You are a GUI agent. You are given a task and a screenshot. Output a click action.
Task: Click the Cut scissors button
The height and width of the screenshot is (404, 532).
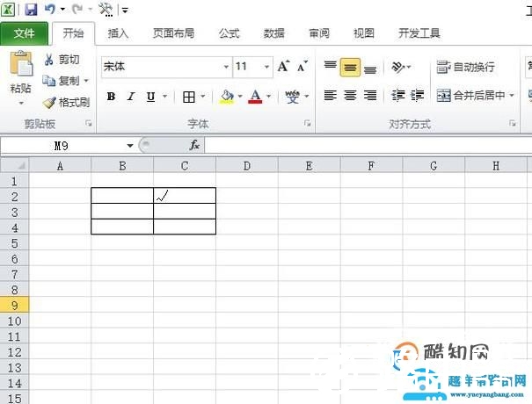(62, 60)
